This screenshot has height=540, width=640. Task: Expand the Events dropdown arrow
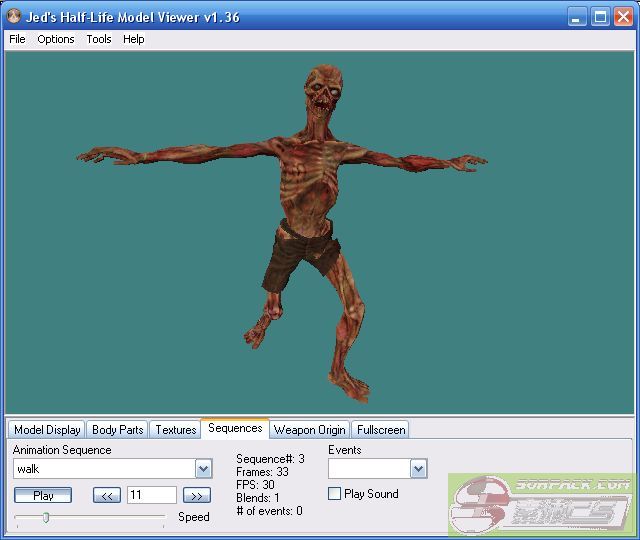pyautogui.click(x=418, y=469)
